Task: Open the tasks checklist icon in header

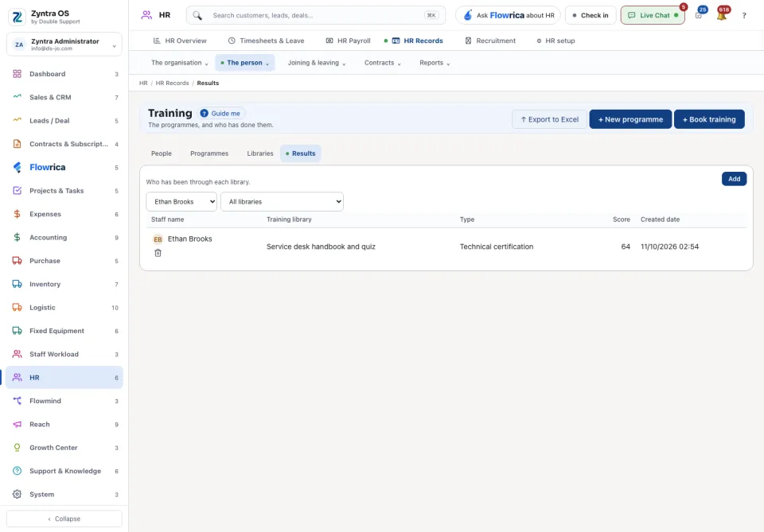Action: pos(698,15)
